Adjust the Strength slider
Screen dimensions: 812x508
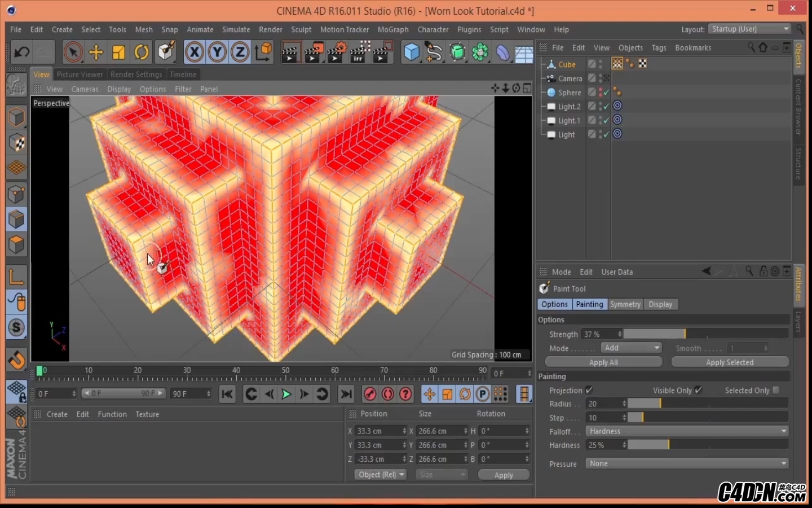point(706,334)
